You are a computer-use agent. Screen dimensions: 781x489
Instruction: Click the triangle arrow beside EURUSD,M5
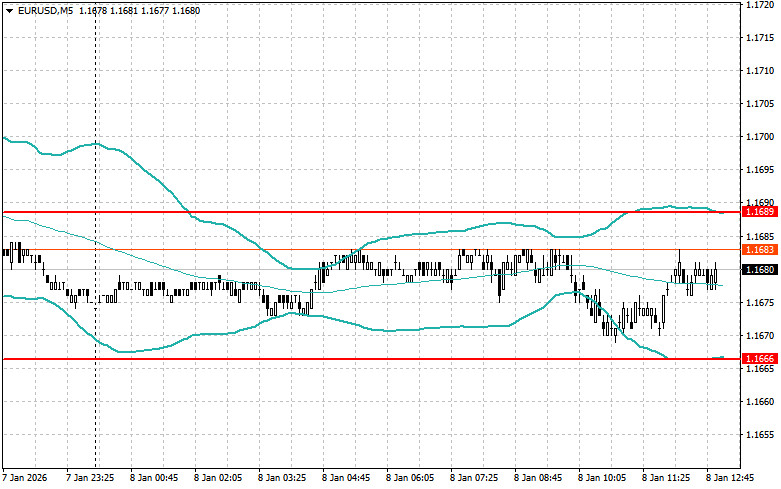pyautogui.click(x=9, y=11)
